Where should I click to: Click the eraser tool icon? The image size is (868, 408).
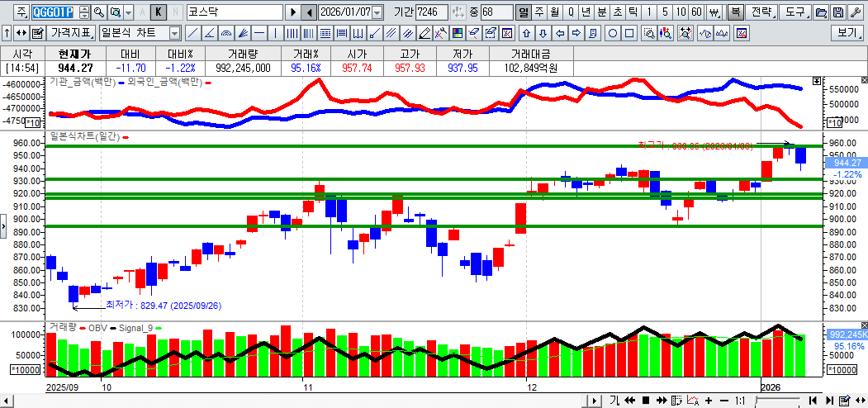[x=425, y=33]
